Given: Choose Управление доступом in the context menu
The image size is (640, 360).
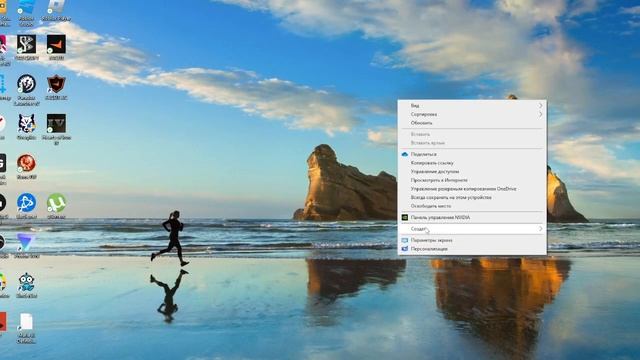Looking at the screenshot, I should 472,171.
